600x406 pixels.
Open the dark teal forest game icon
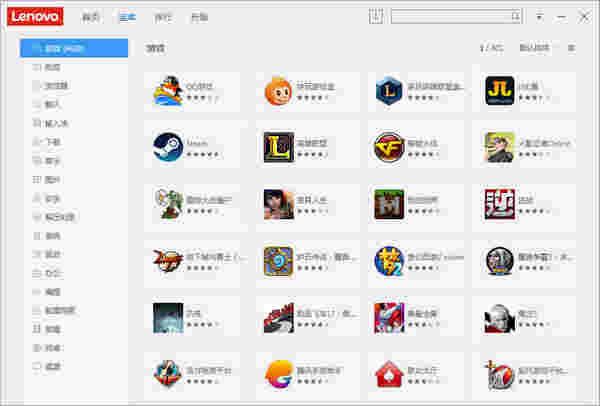tap(168, 318)
